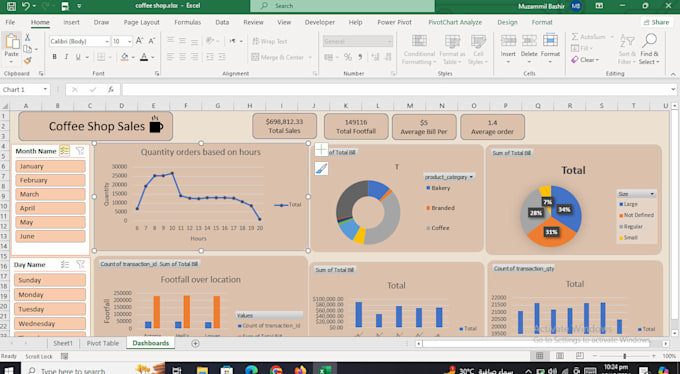Switch to Sheet1 worksheet tab
Viewport: 680px width, 374px height.
click(x=63, y=343)
